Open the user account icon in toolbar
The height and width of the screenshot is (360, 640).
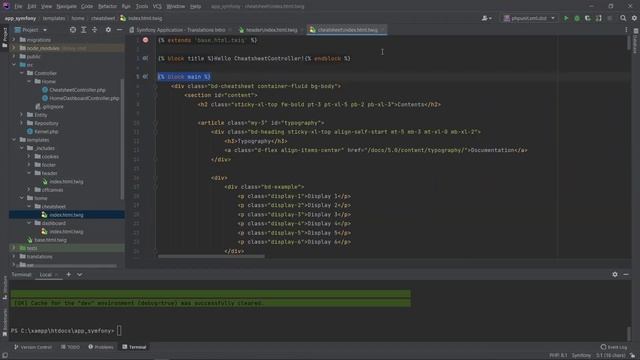pos(486,18)
